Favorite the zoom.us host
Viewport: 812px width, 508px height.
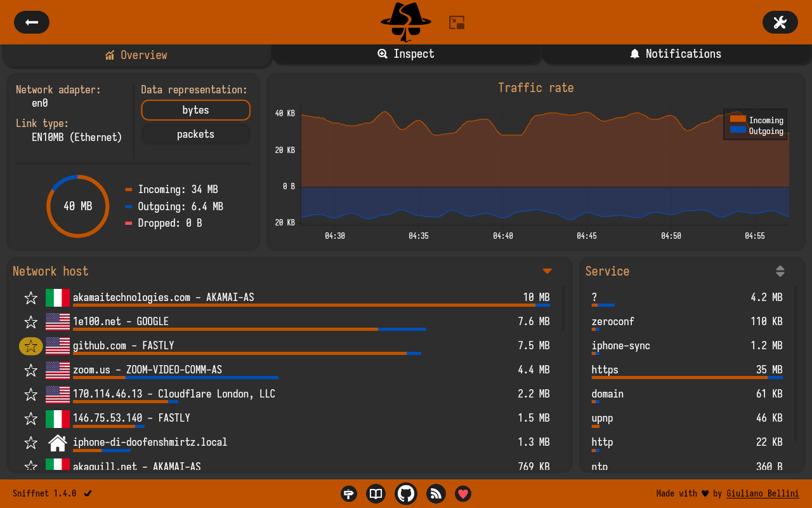pyautogui.click(x=30, y=370)
